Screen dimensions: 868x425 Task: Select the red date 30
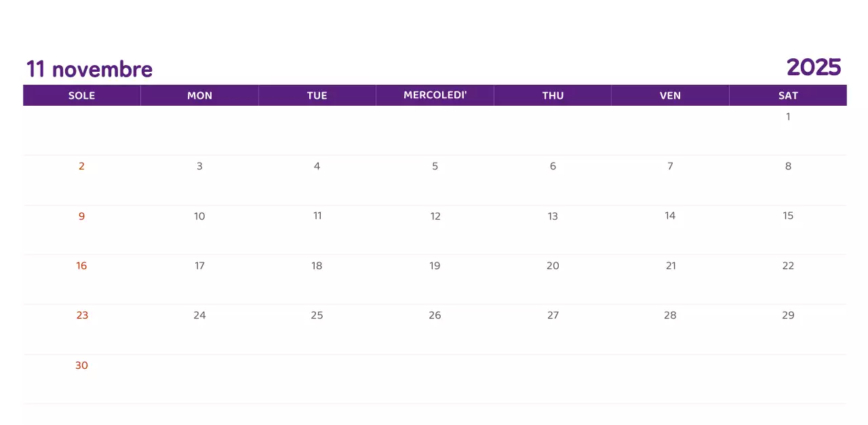tap(81, 365)
